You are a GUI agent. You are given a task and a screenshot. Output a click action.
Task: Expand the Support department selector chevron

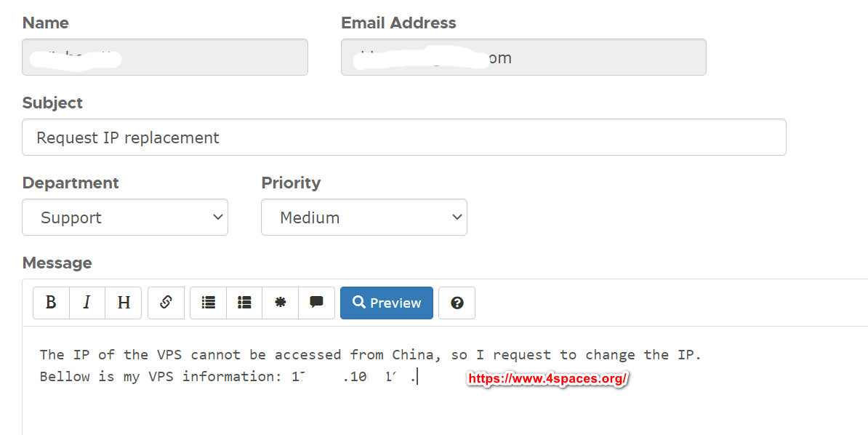click(x=217, y=217)
